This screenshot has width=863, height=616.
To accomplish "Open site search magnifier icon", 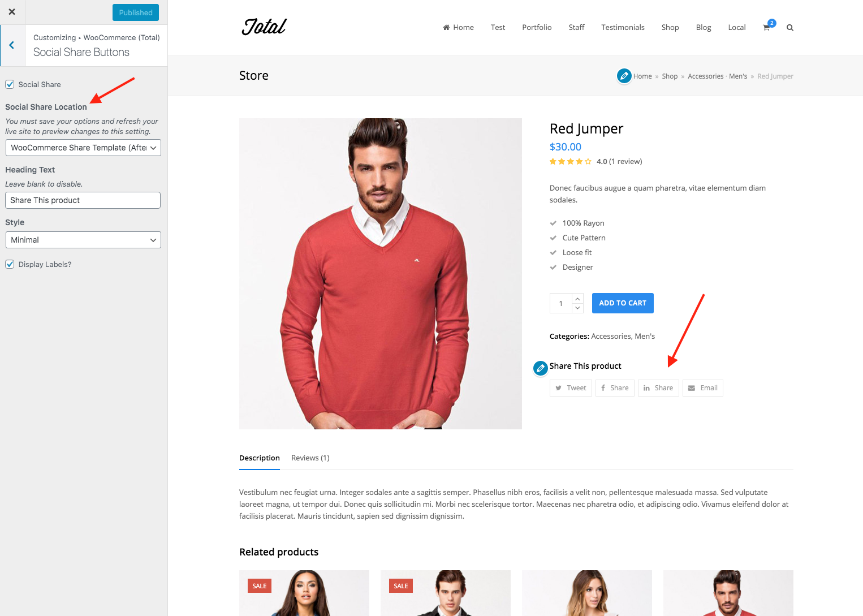I will pos(790,28).
